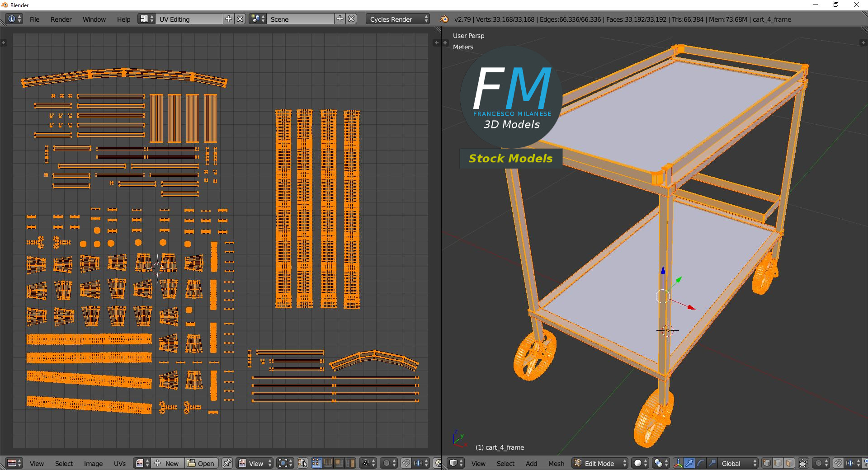Open the 3D view pivot point dropdown

pyautogui.click(x=661, y=463)
